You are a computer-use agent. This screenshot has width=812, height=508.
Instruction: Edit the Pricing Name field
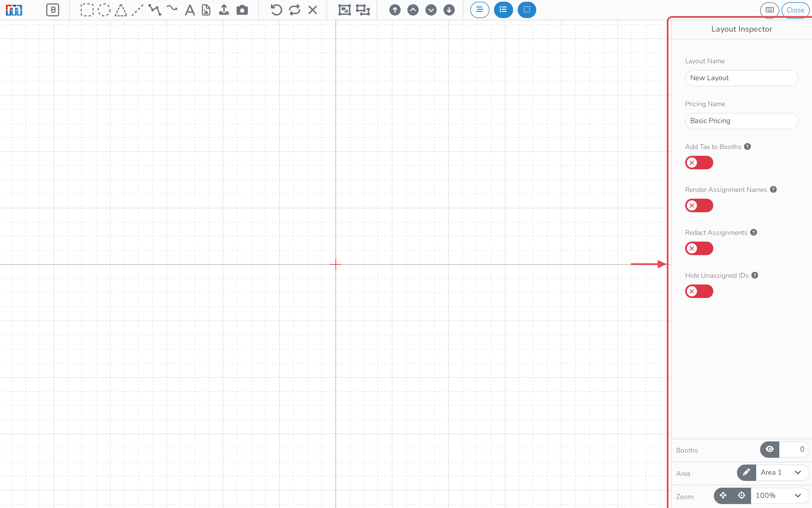(x=742, y=121)
